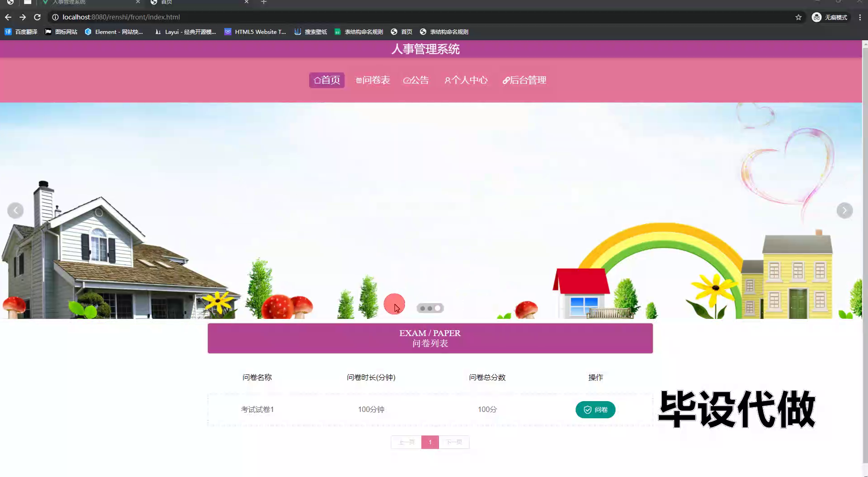Viewport: 868px width, 477px height.
Task: Open the Layui bookmark
Action: tap(185, 32)
